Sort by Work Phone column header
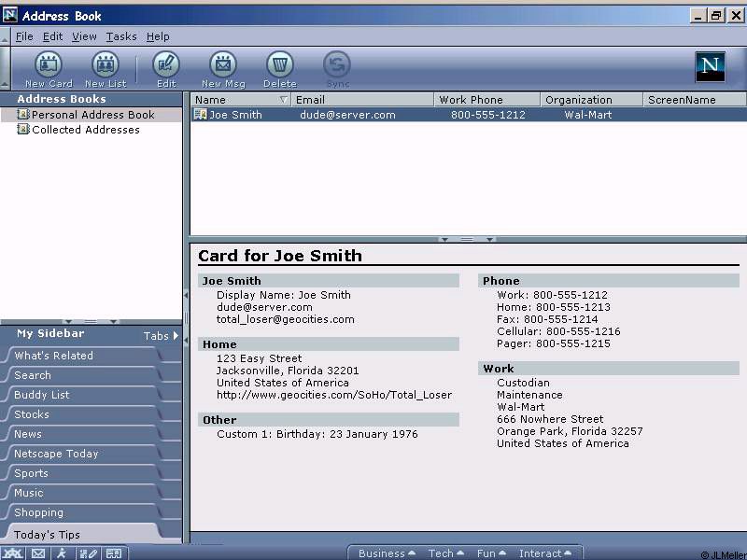The height and width of the screenshot is (560, 747). 487,100
